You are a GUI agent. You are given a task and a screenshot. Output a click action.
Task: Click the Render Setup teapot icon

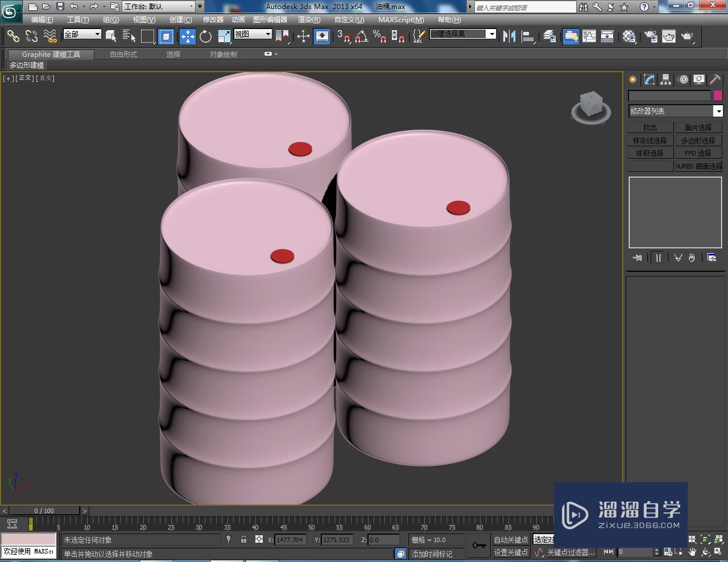[650, 36]
